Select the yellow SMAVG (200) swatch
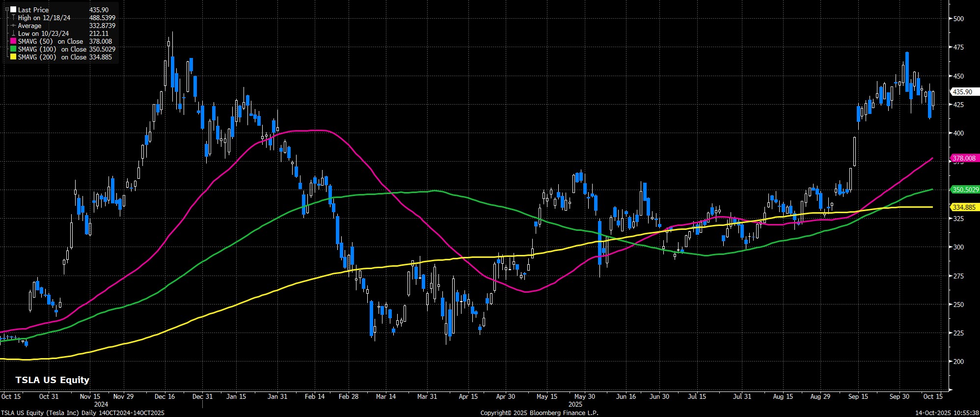 13,57
